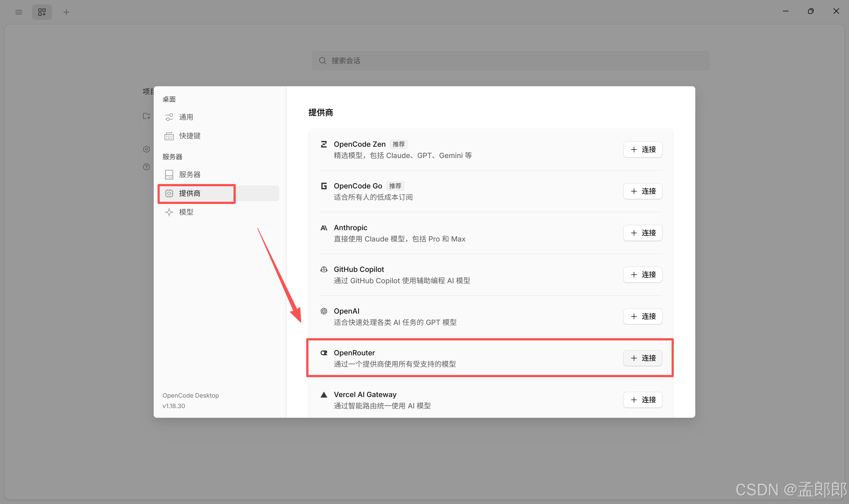Click the OpenCode Zen logo icon
This screenshot has height=504, width=849.
[x=324, y=144]
